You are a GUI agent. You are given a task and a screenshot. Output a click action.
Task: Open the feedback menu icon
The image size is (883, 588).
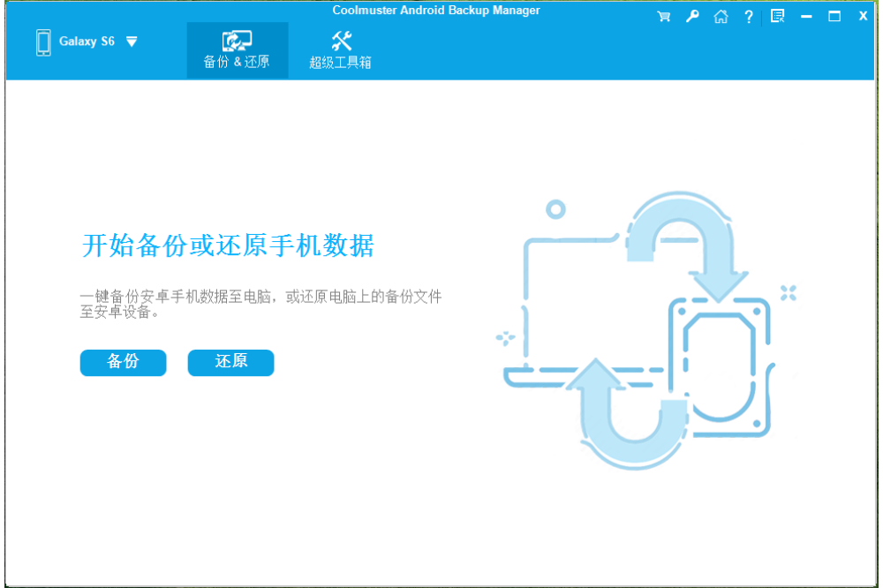pyautogui.click(x=778, y=16)
